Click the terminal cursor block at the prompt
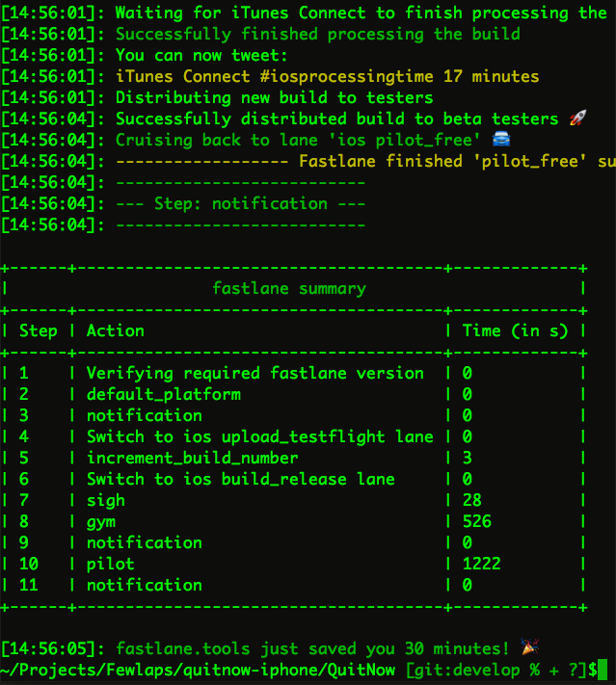The image size is (616, 685). (603, 670)
